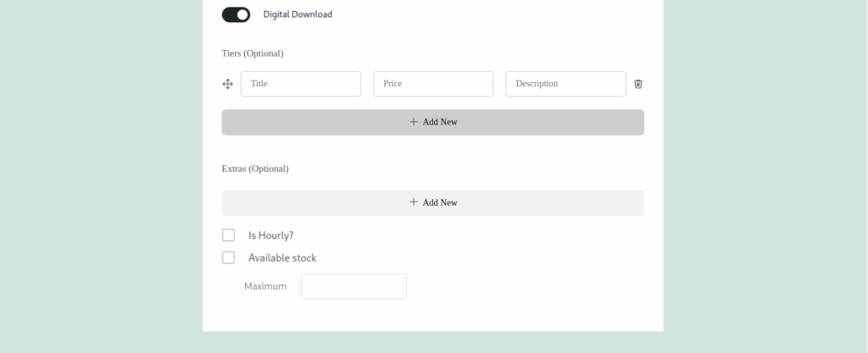Select the Tiers (Optional) section heading
The width and height of the screenshot is (868, 353).
coord(253,53)
